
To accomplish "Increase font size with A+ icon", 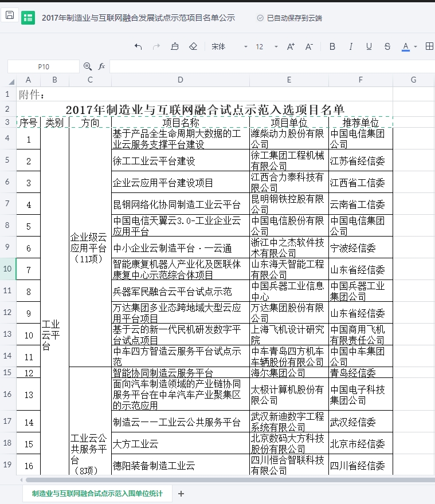I will pyautogui.click(x=291, y=46).
